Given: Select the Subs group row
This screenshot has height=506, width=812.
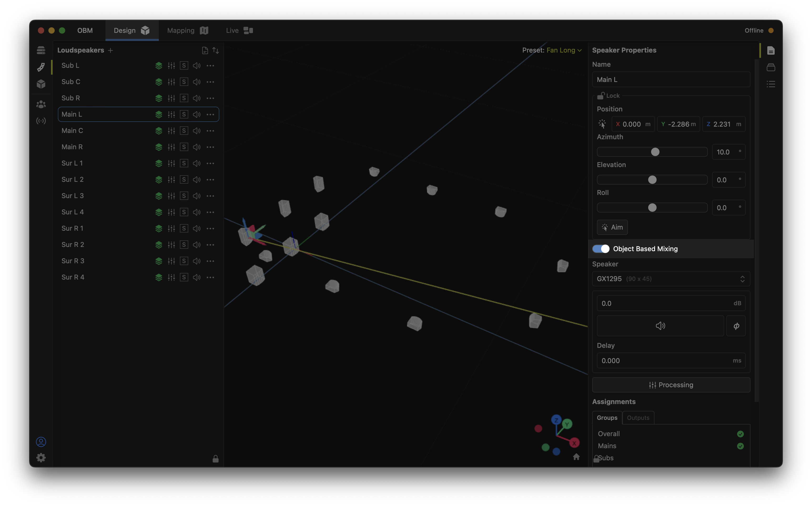Looking at the screenshot, I should (x=671, y=458).
